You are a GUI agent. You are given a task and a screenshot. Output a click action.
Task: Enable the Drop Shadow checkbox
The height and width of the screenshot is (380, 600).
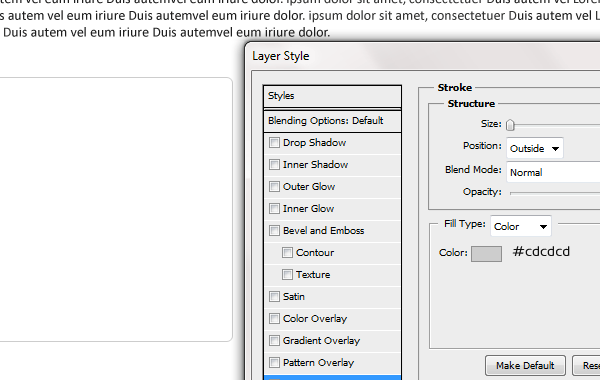click(x=274, y=143)
